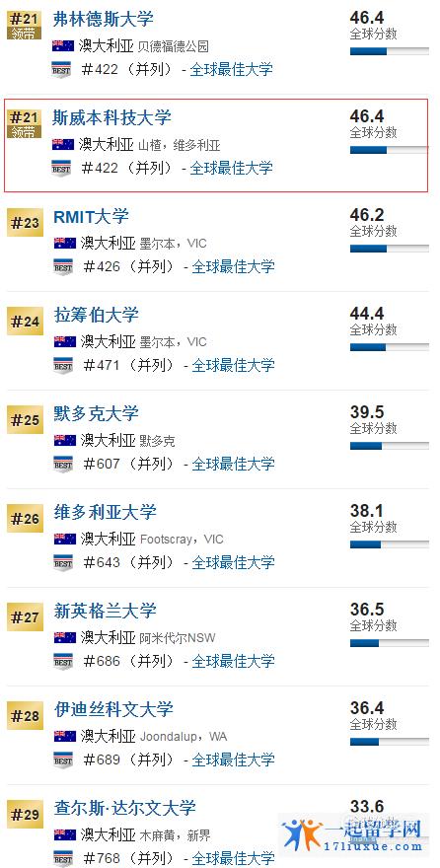Click the Australian flag next to 默多克大学
Image resolution: width=440 pixels, height=868 pixels.
point(65,441)
